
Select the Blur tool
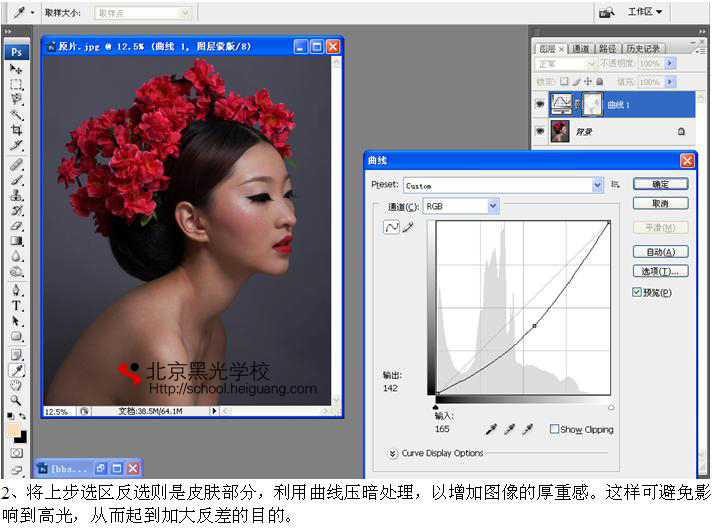click(x=16, y=256)
